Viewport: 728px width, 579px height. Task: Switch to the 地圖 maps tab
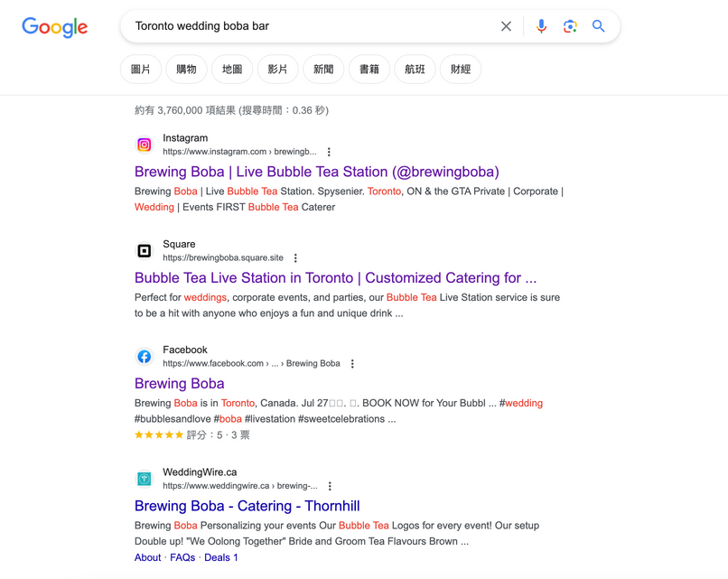pyautogui.click(x=232, y=70)
